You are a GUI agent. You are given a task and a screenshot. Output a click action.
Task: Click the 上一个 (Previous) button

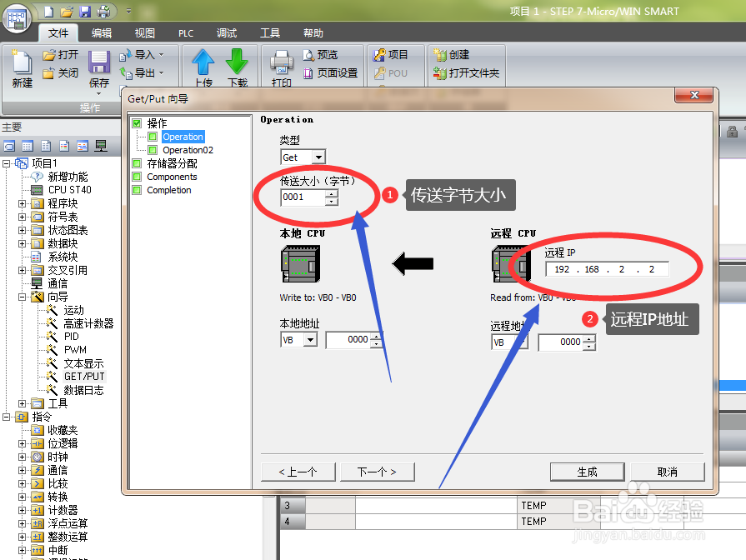[x=298, y=472]
